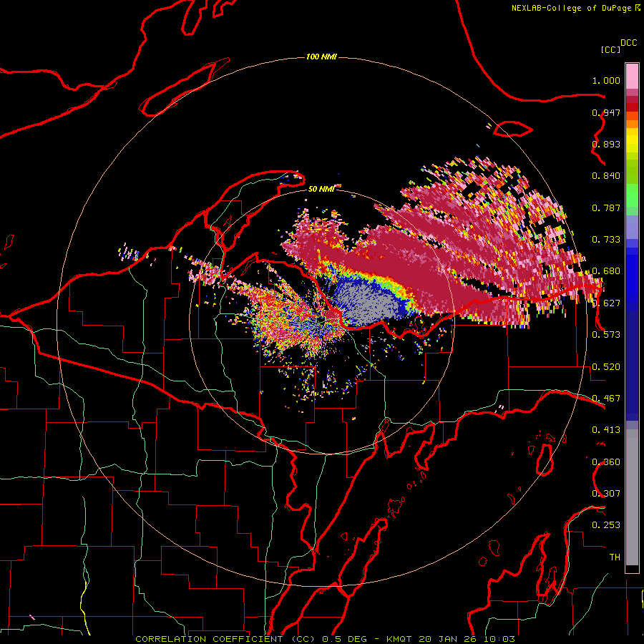Select the 0.467 scale value
Viewport: 644px width, 644px height.
pyautogui.click(x=606, y=398)
